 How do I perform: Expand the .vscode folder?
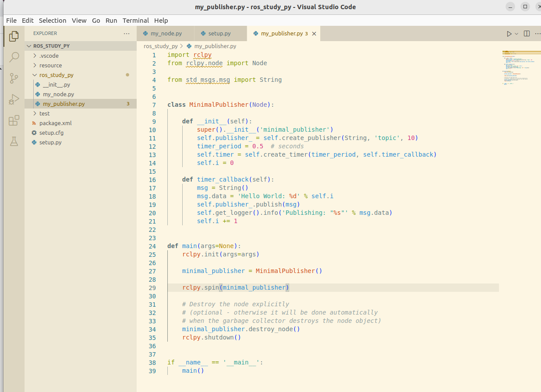(x=81, y=56)
